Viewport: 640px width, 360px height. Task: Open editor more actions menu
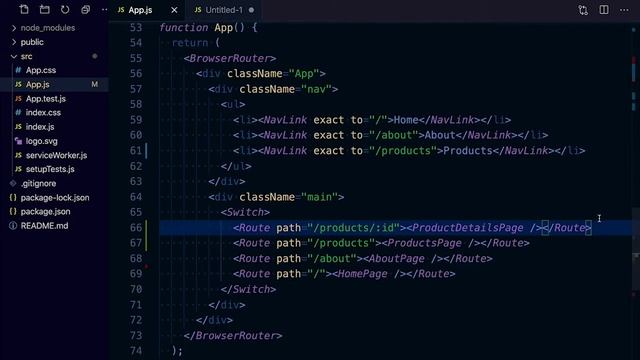click(x=624, y=10)
